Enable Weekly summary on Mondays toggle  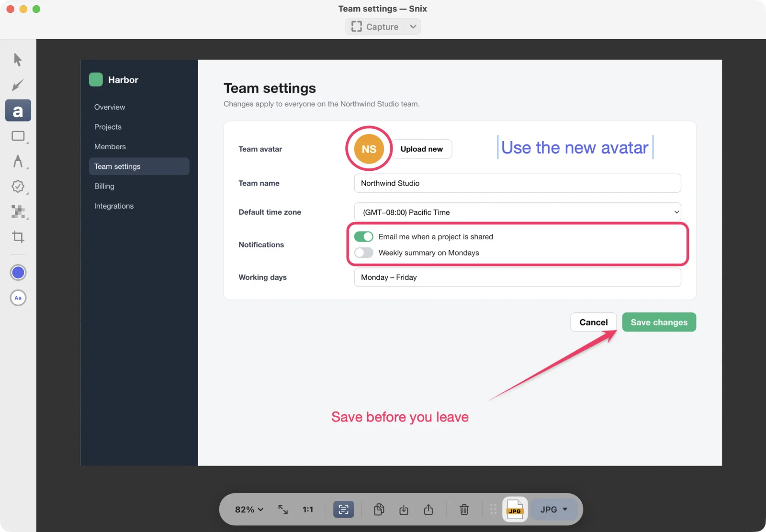tap(364, 253)
